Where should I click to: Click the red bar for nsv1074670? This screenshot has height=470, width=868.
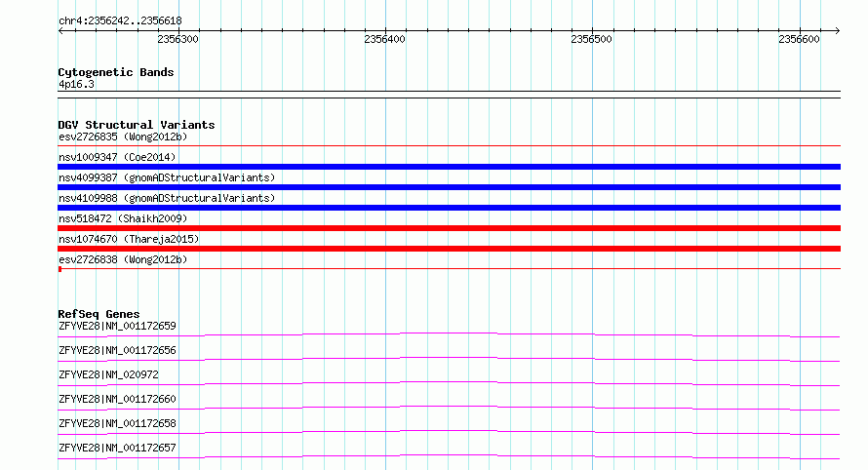(449, 249)
